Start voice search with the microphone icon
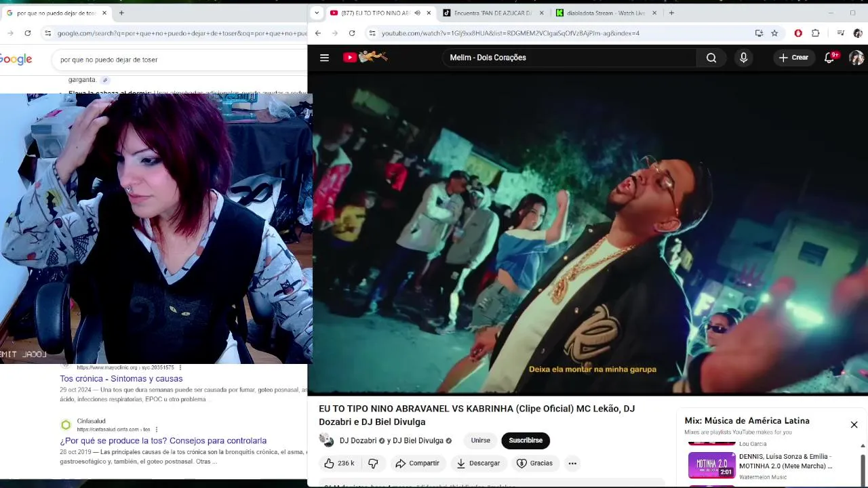Screen dimensions: 868x488 click(x=743, y=58)
